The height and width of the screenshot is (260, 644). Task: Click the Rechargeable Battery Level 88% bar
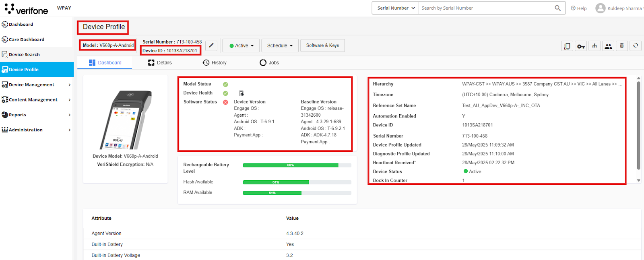[x=297, y=165]
